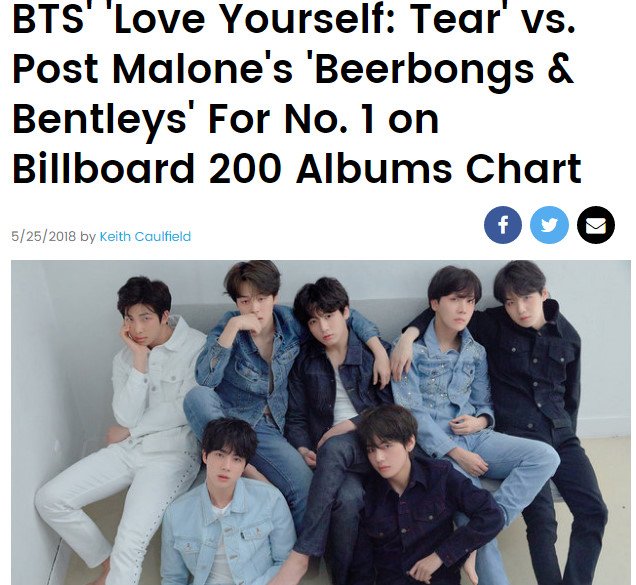Open author Keith Caulfield's page

tap(145, 237)
